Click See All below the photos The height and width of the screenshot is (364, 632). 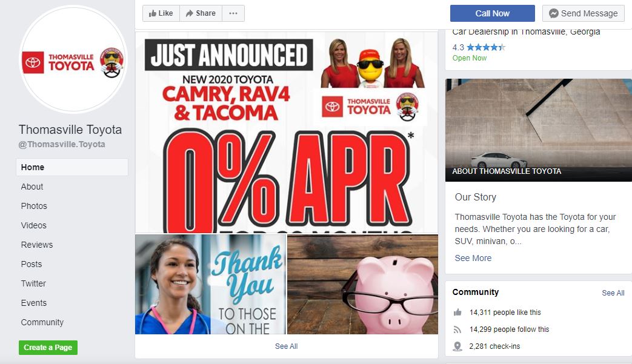pos(286,346)
